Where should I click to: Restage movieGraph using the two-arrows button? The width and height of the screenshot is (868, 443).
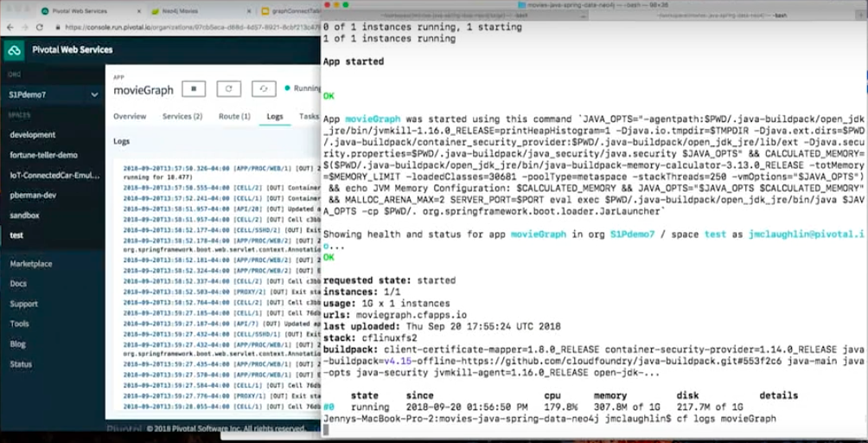pyautogui.click(x=264, y=88)
